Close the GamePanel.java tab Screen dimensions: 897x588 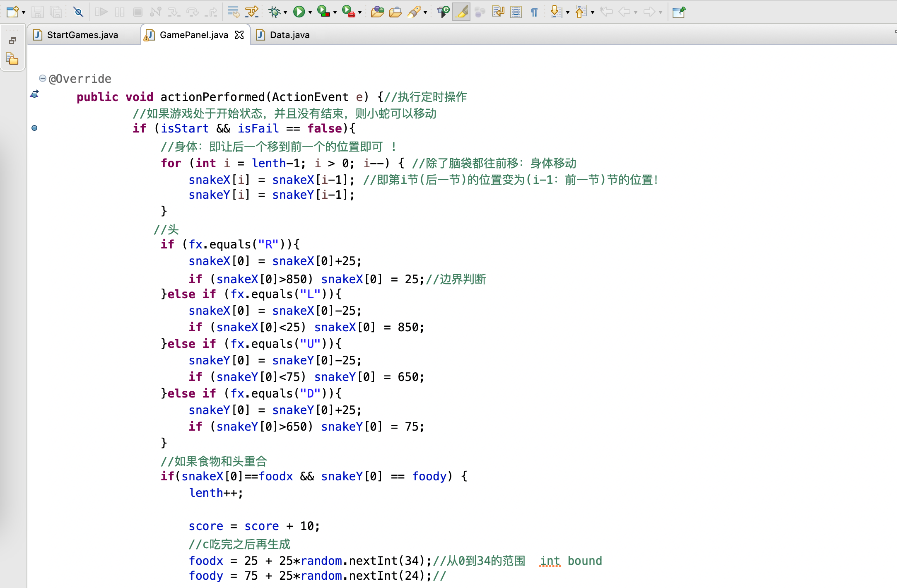239,35
